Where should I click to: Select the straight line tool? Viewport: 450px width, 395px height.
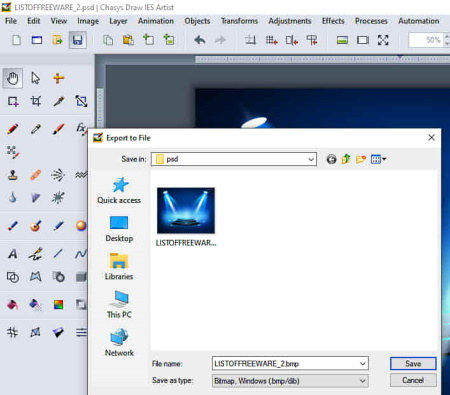click(x=58, y=254)
